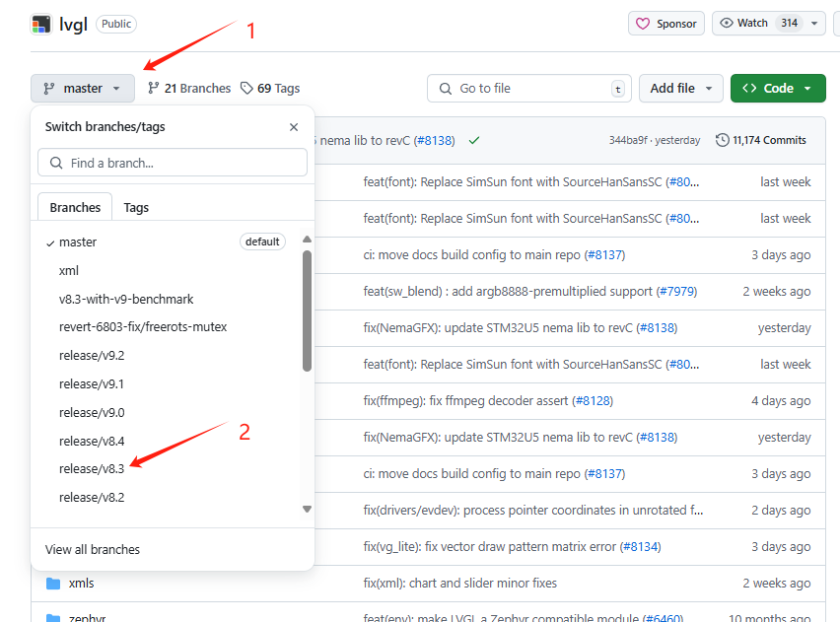Click the lvgl repository avatar icon
The height and width of the screenshot is (622, 840).
tap(41, 24)
